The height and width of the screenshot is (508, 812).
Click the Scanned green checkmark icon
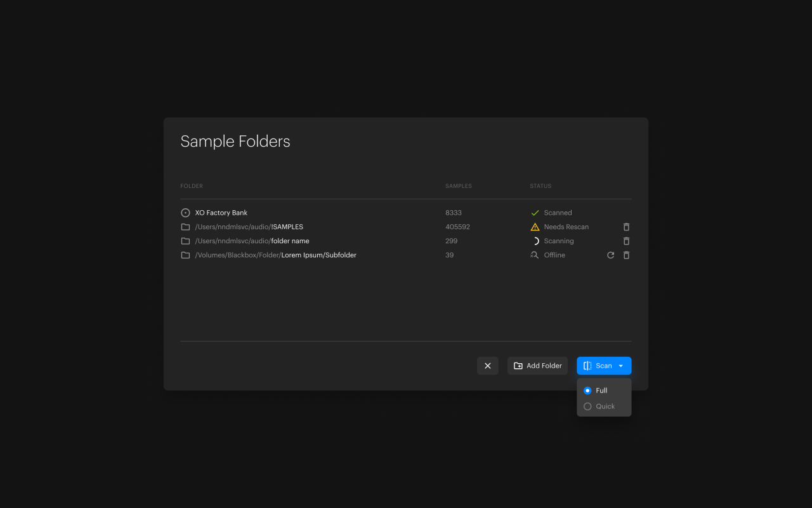click(x=535, y=213)
